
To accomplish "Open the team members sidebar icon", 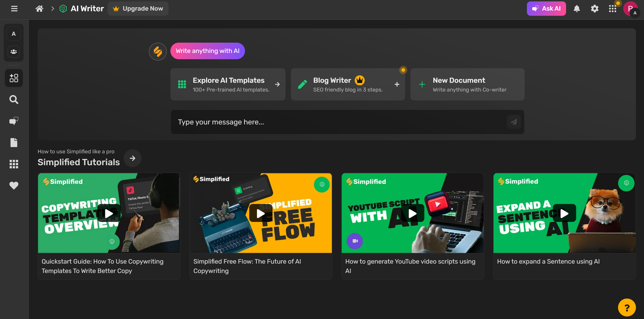I will tap(14, 52).
